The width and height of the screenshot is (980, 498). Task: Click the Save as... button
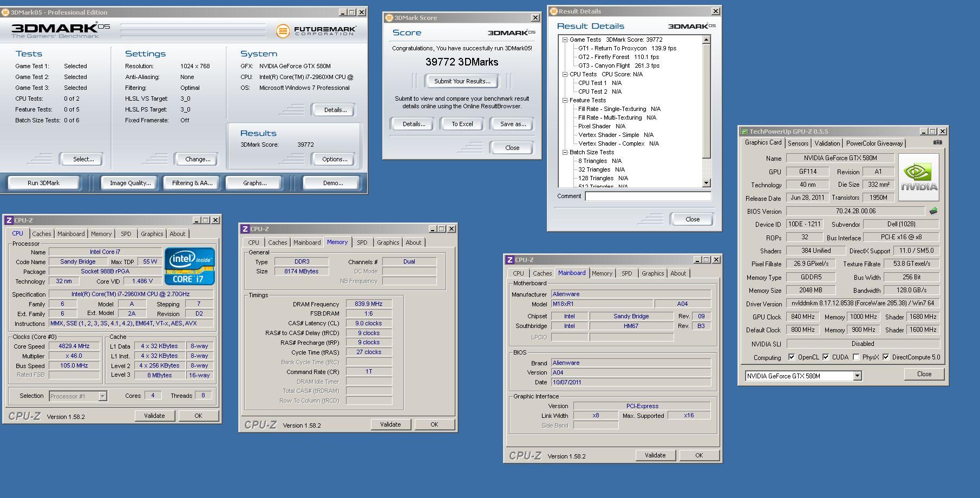coord(513,124)
